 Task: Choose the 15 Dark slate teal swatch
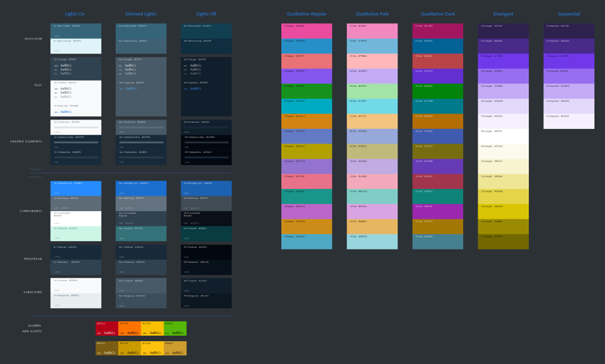pyautogui.click(x=438, y=241)
